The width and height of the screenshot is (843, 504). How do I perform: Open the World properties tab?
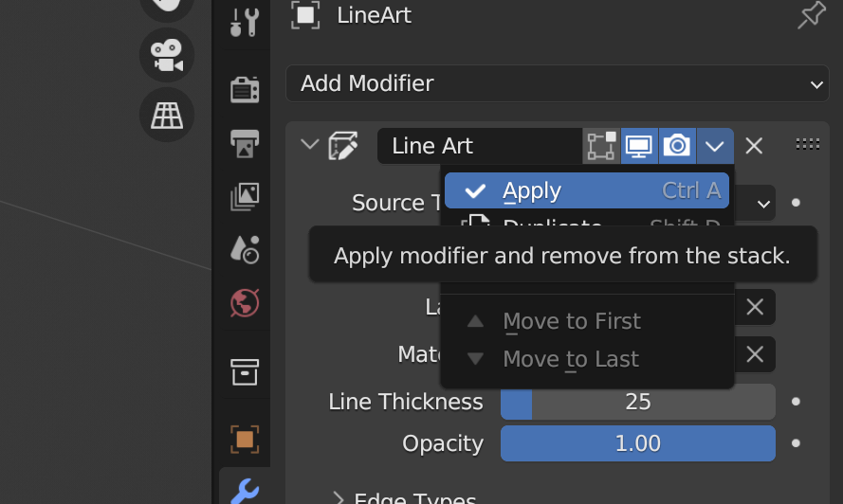[x=245, y=303]
